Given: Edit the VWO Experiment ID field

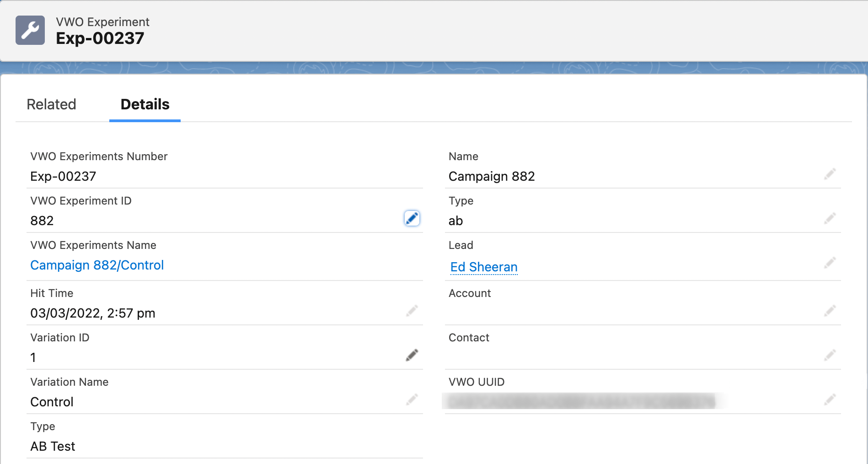Looking at the screenshot, I should coord(412,218).
